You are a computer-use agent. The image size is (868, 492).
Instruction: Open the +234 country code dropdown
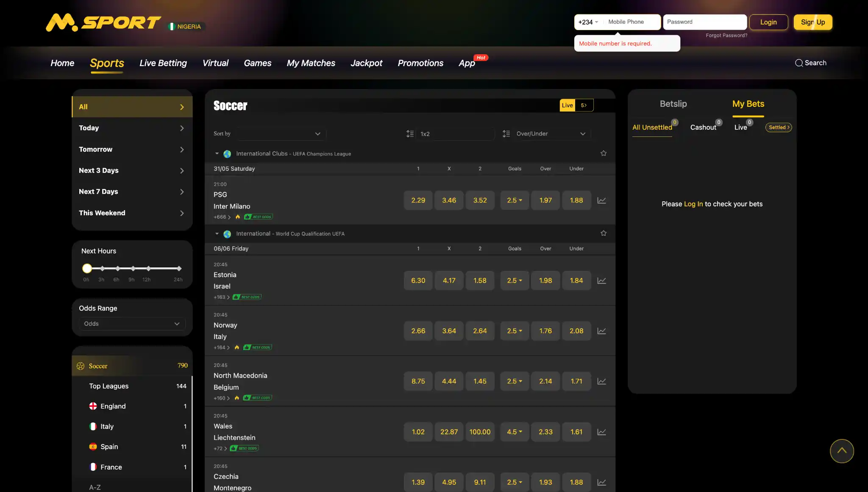(x=588, y=22)
